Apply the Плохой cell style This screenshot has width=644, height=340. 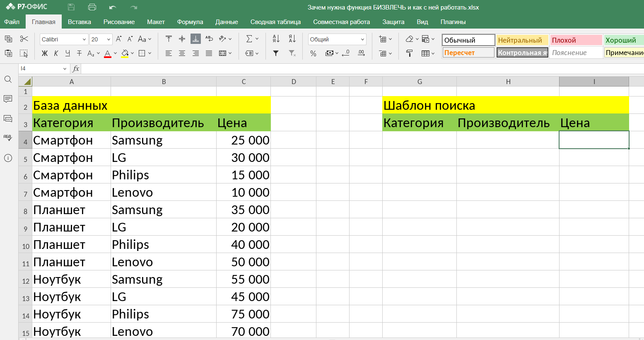coord(576,40)
